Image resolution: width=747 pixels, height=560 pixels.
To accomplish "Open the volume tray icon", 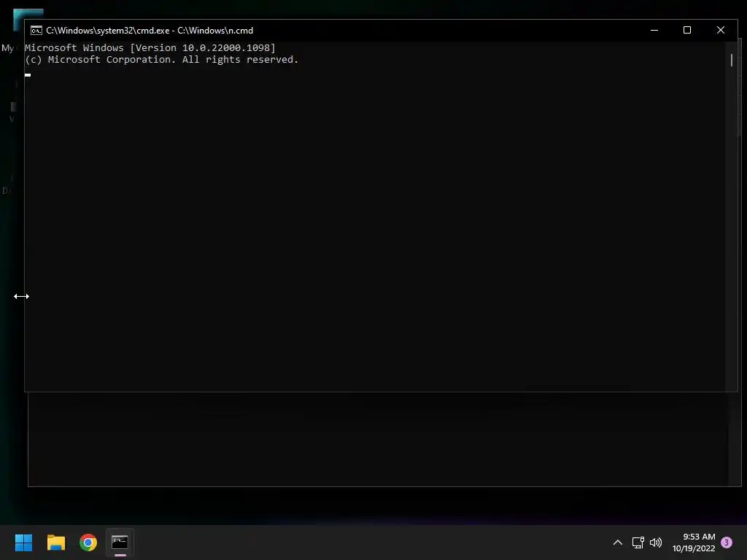I will [x=656, y=542].
